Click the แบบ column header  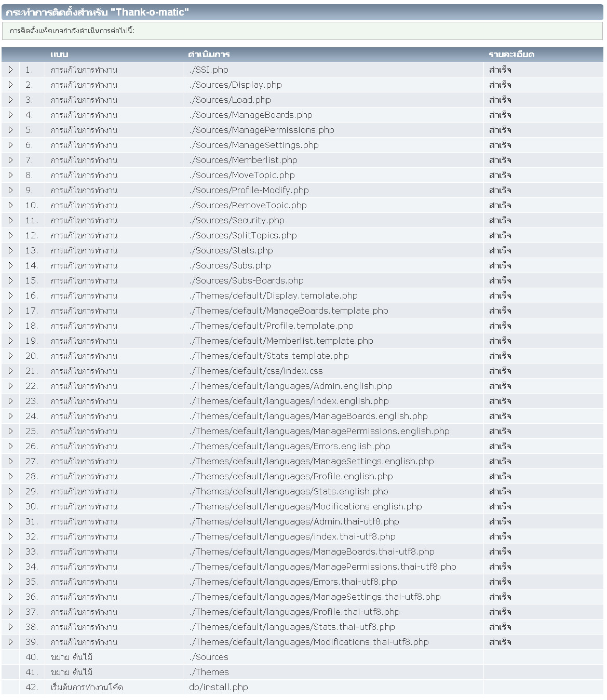tap(59, 54)
